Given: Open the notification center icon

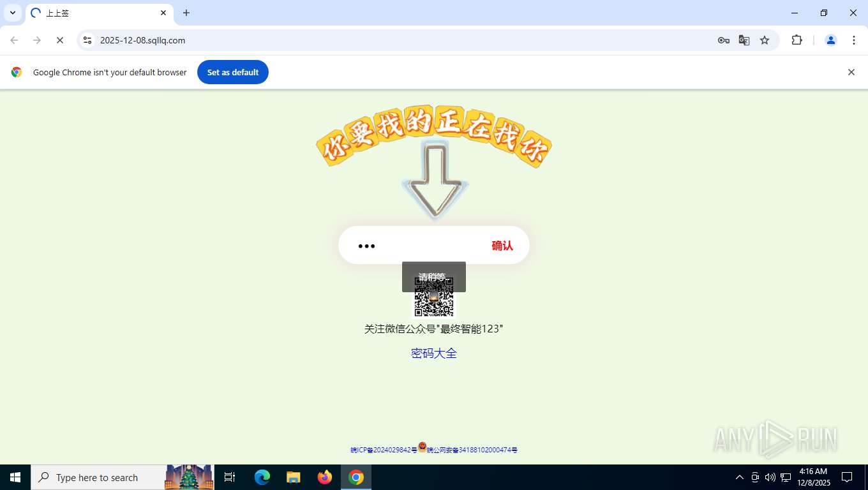Looking at the screenshot, I should pos(847,477).
